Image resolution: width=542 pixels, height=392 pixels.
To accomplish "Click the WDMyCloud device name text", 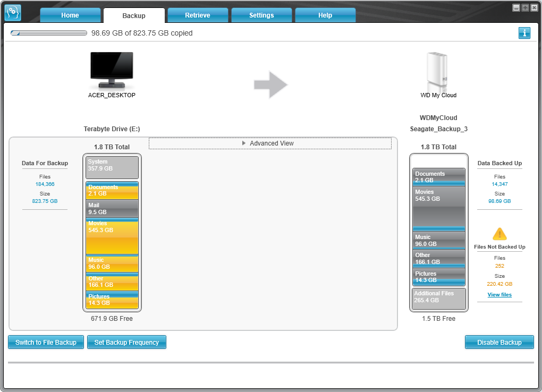I will (438, 118).
